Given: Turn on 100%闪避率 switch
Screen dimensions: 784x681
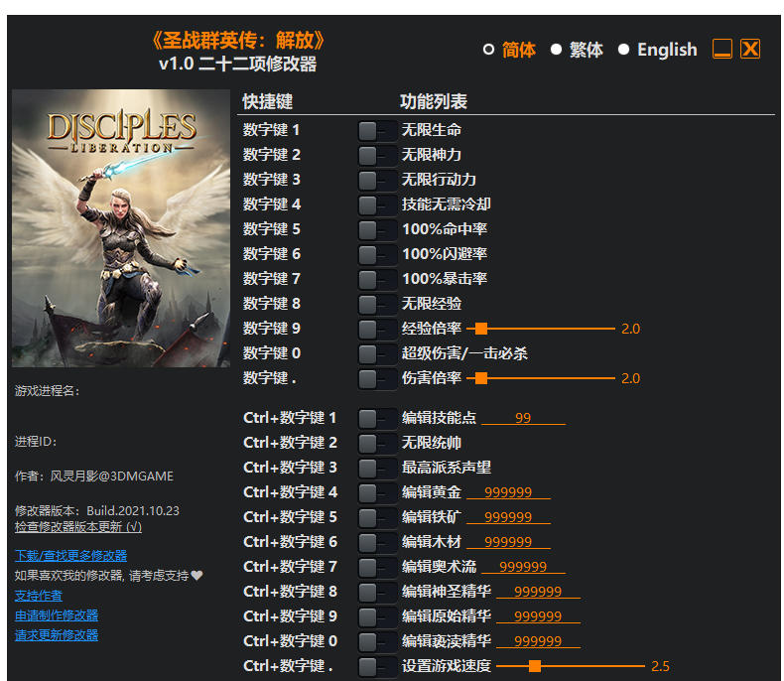Looking at the screenshot, I should tap(377, 255).
